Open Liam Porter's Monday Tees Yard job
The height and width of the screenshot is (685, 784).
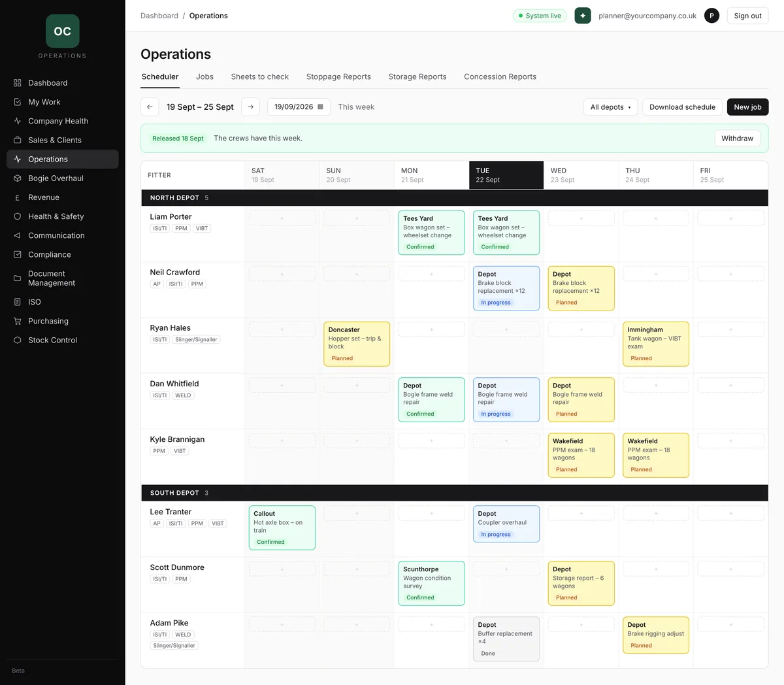tap(431, 233)
